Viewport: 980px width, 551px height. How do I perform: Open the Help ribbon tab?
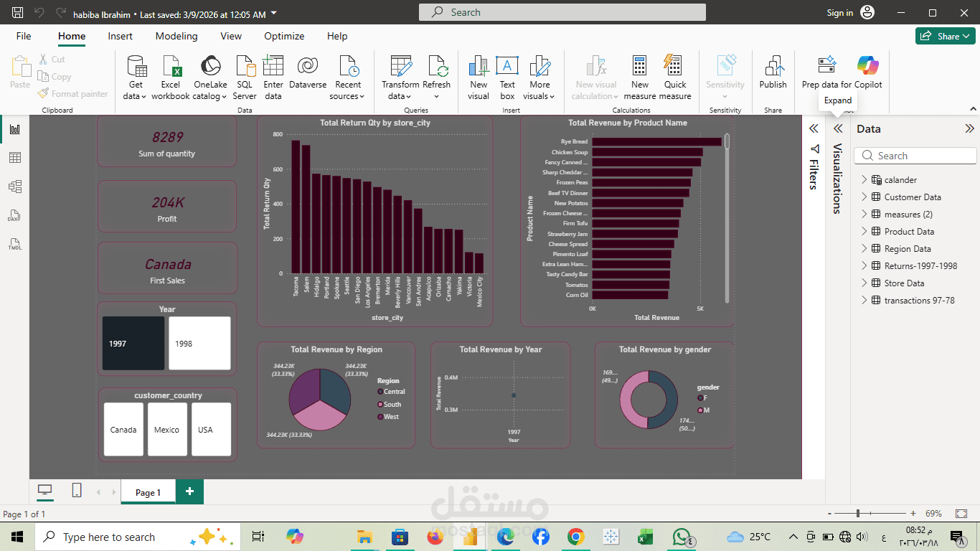[x=337, y=36]
